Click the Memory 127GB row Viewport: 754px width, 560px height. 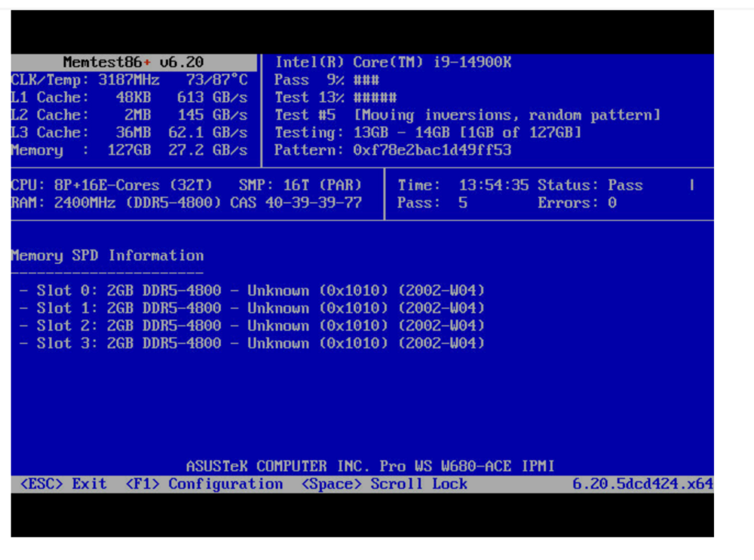coord(129,150)
